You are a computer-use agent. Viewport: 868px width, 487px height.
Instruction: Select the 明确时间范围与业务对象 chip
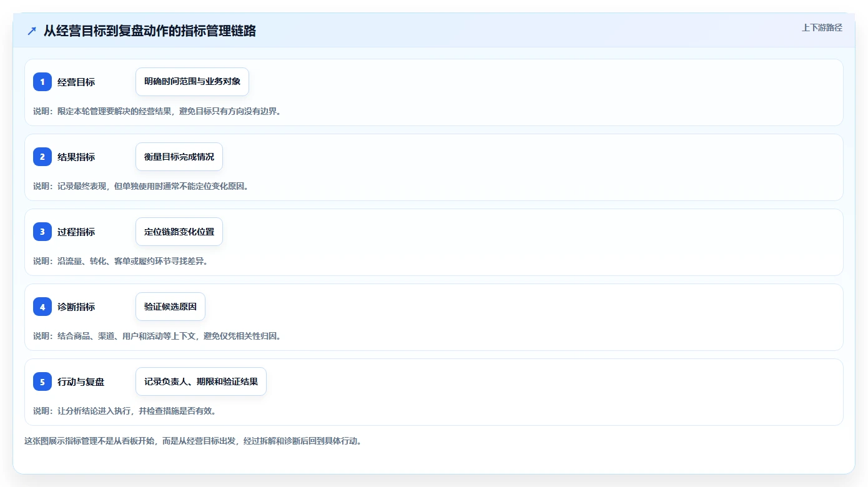192,82
